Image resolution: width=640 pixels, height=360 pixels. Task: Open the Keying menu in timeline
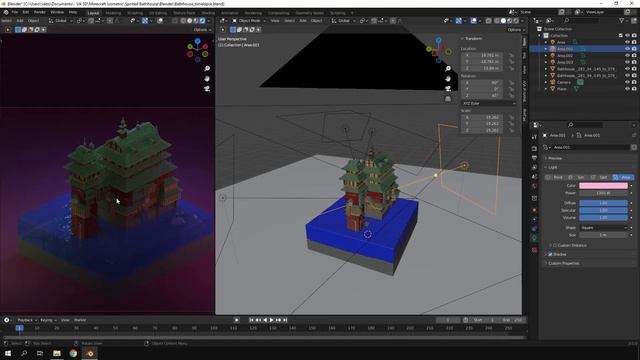coord(48,320)
